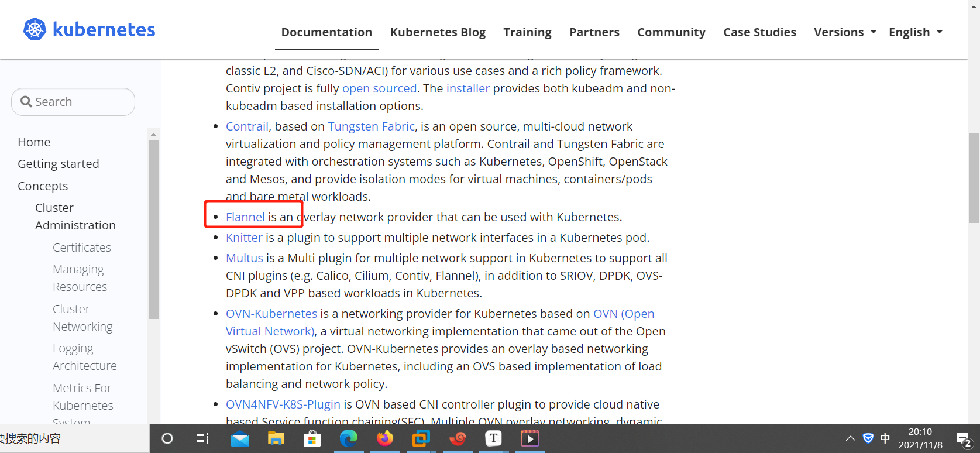Image resolution: width=980 pixels, height=453 pixels.
Task: Open the English language dropdown
Action: 916,32
